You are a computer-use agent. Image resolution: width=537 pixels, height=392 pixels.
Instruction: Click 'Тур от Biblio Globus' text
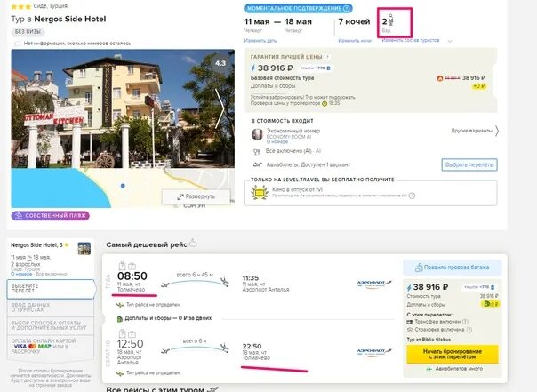tap(429, 340)
